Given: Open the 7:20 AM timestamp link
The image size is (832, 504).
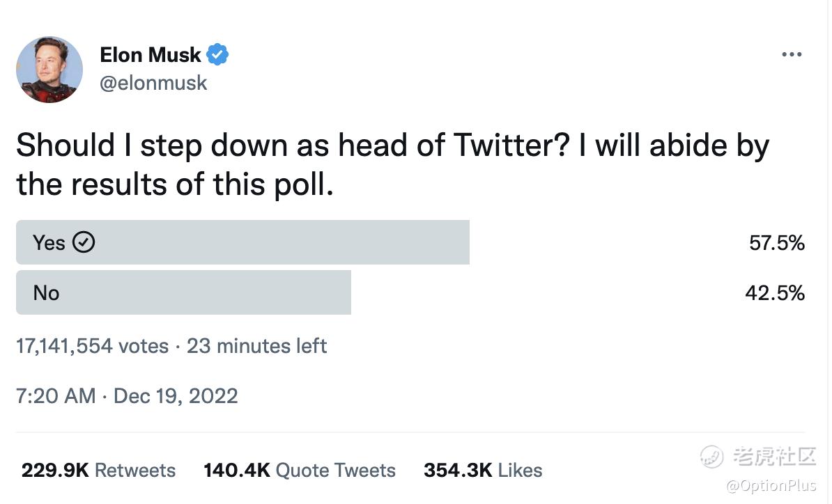Looking at the screenshot, I should [x=55, y=396].
